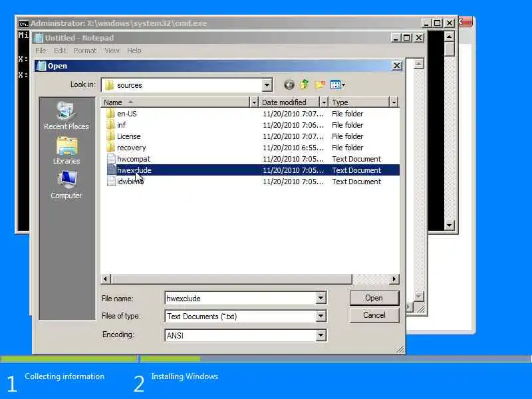The height and width of the screenshot is (399, 532).
Task: Select the recovery folder name
Action: [131, 148]
